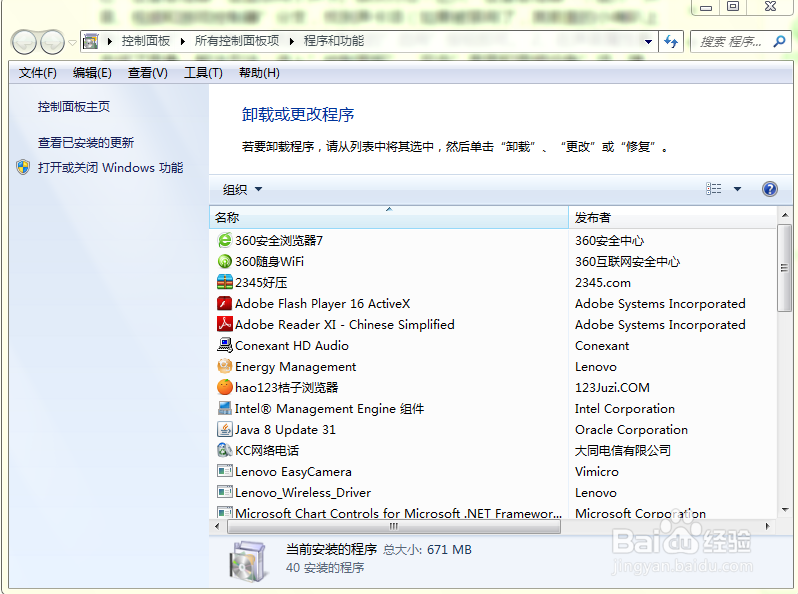Click the hao123桔子浏览器 orange icon
This screenshot has height=594, width=798.
224,387
